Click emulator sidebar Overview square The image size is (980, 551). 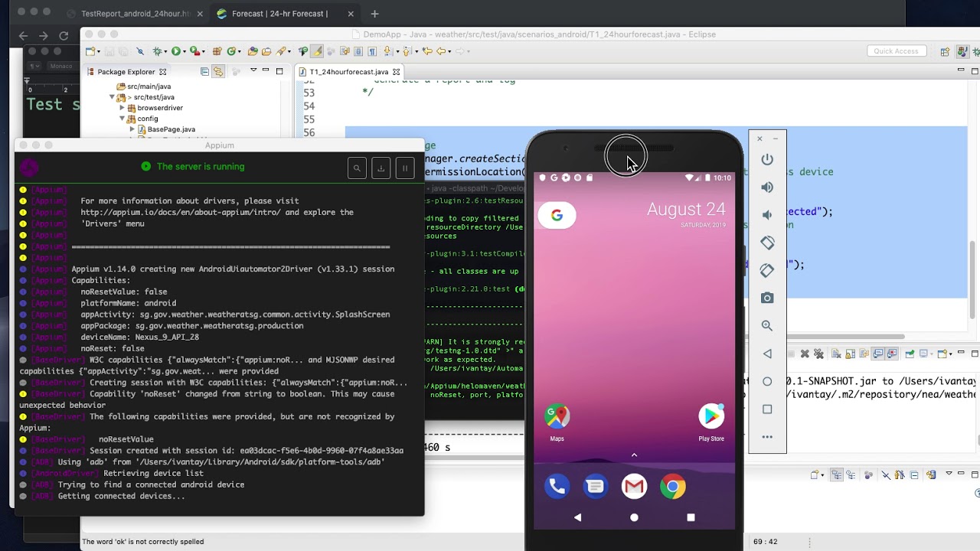point(767,409)
